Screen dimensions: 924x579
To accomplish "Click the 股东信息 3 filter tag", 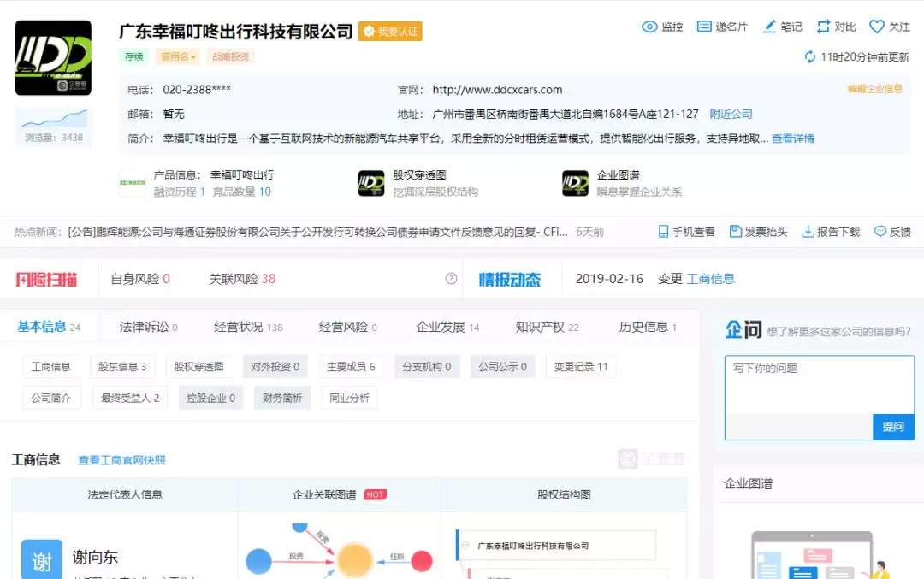I will [122, 367].
